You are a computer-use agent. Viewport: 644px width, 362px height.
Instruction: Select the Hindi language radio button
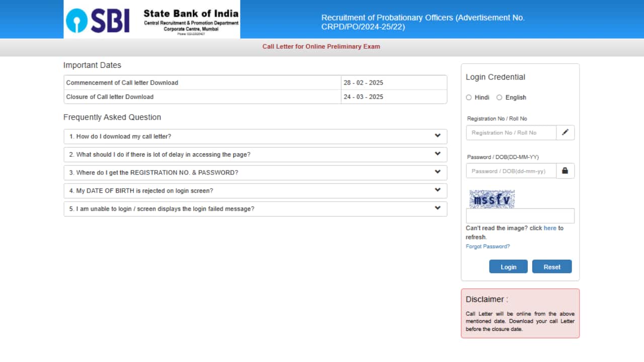(x=468, y=98)
